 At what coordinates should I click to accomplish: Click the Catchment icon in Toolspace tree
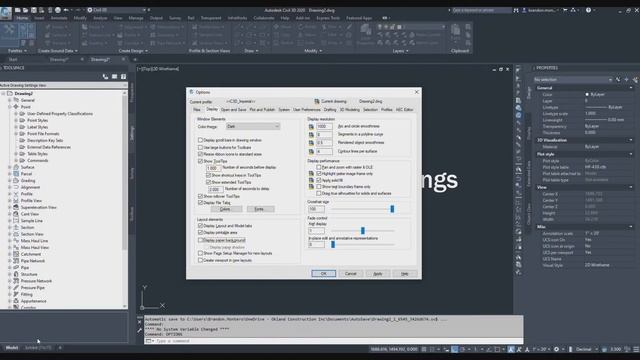point(16,254)
